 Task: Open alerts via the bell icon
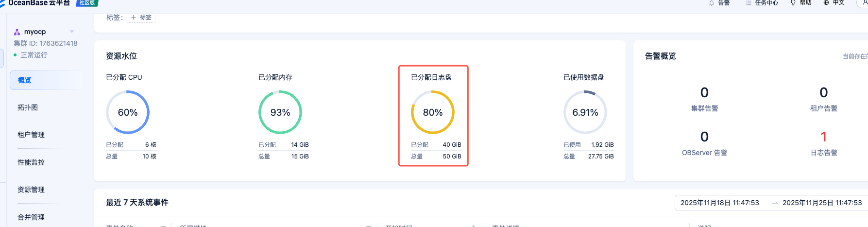[x=712, y=3]
